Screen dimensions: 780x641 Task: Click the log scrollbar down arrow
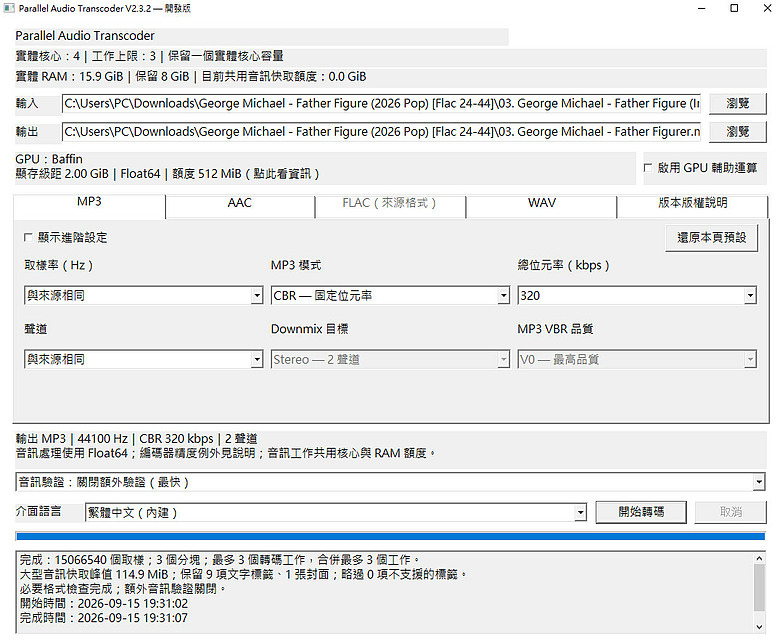click(759, 627)
